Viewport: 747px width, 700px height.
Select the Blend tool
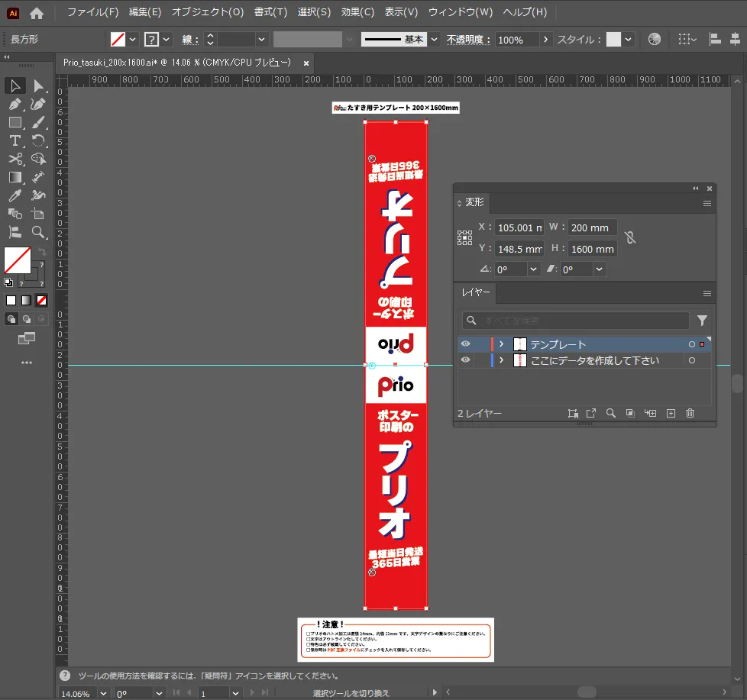15,214
